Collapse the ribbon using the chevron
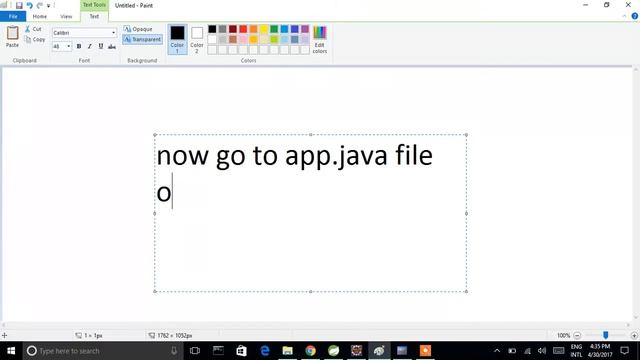640x360 pixels. [624, 16]
